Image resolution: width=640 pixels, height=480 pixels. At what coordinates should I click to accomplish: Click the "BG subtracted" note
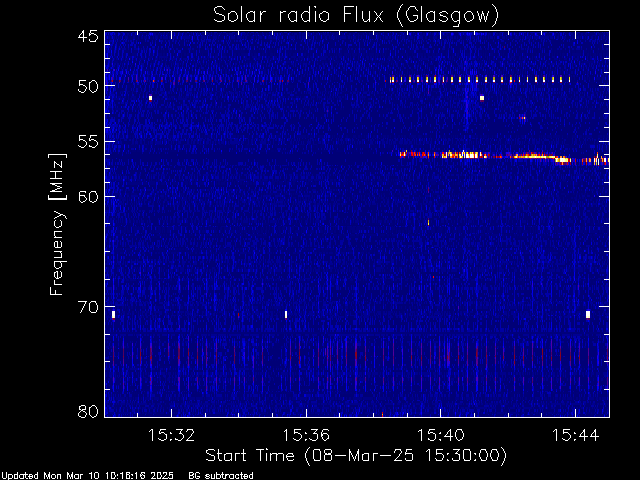coord(221,476)
